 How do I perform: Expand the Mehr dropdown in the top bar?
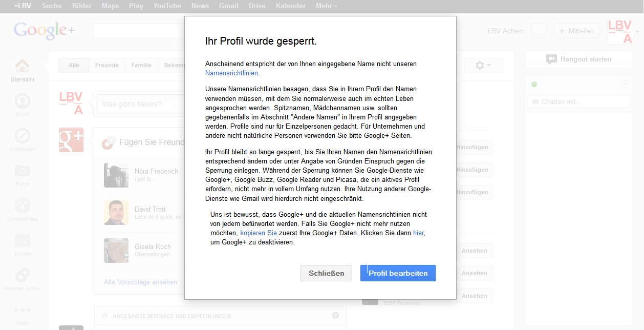pos(326,6)
